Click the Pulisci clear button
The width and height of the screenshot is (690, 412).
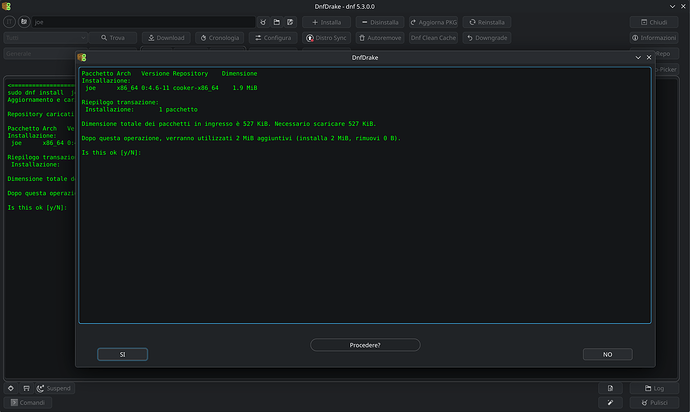point(654,402)
